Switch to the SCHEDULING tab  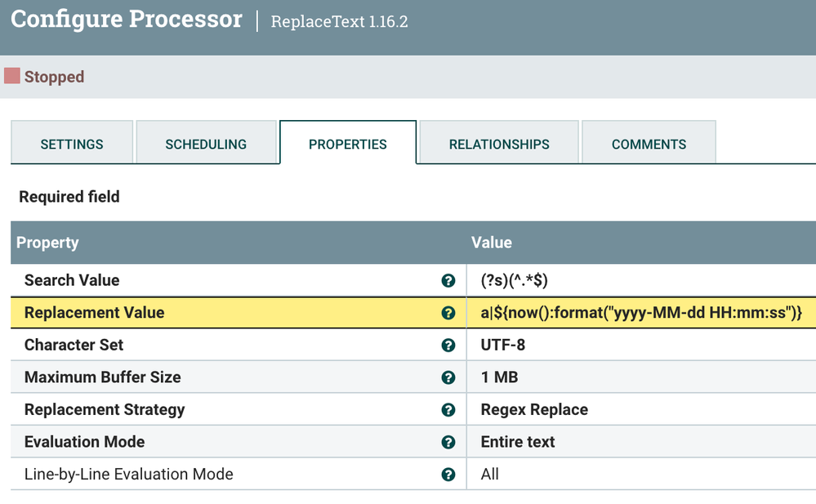tap(206, 143)
